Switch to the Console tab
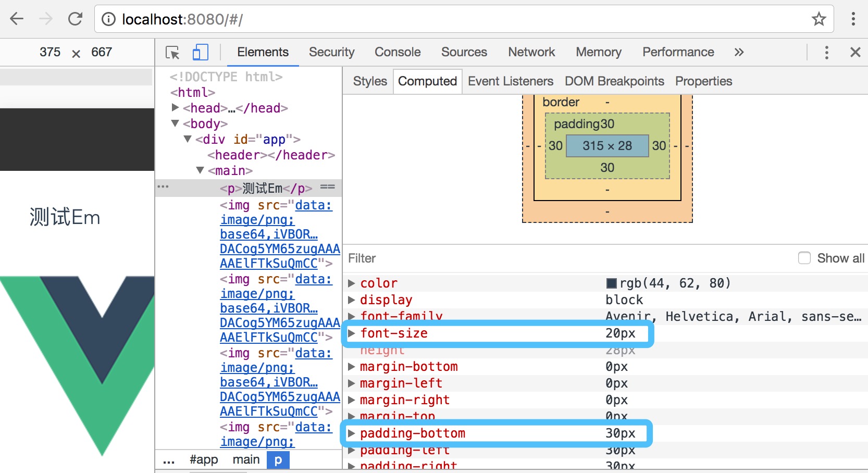The width and height of the screenshot is (868, 473). (397, 52)
